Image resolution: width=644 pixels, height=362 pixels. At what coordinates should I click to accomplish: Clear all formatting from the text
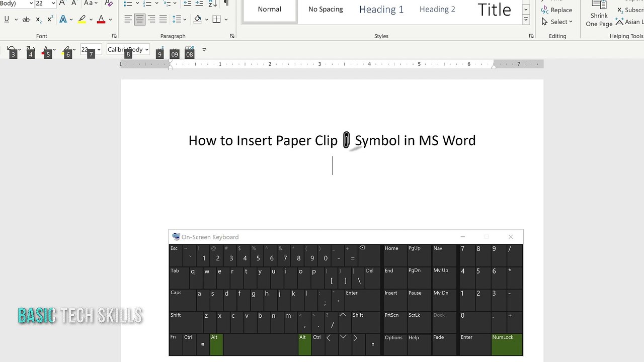108,3
